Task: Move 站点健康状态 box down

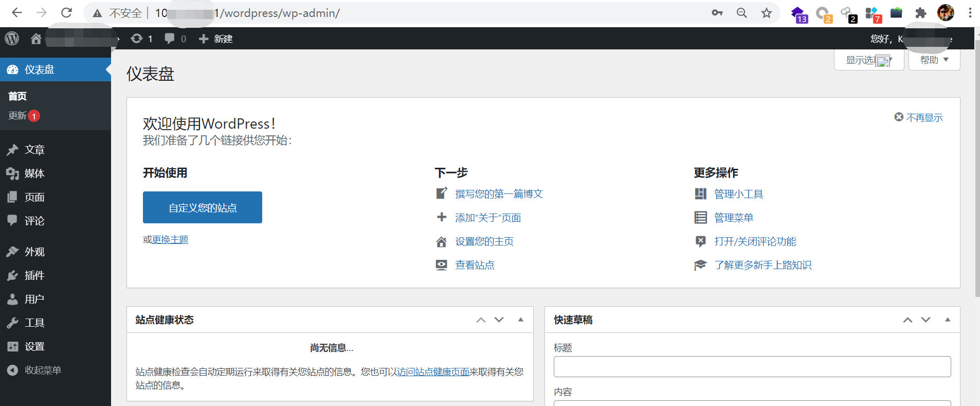Action: pos(499,320)
